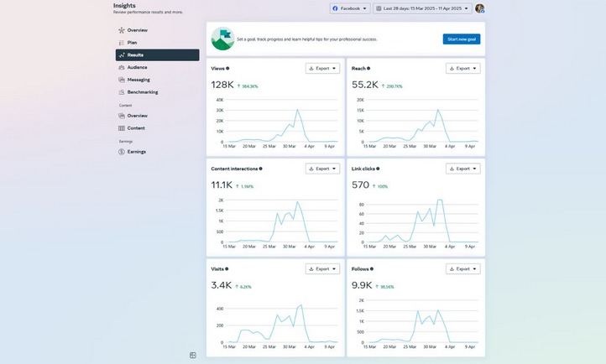Click the Reach chart peak line

click(x=437, y=111)
